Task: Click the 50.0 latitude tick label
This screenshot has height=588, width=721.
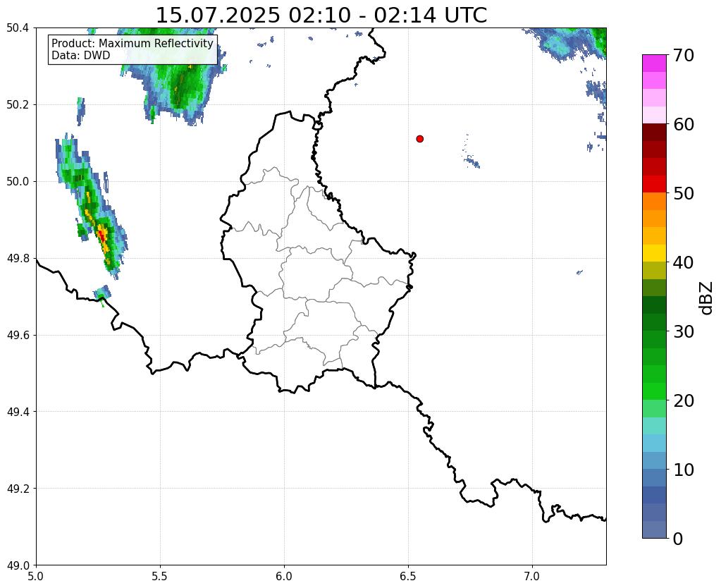Action: click(x=18, y=182)
